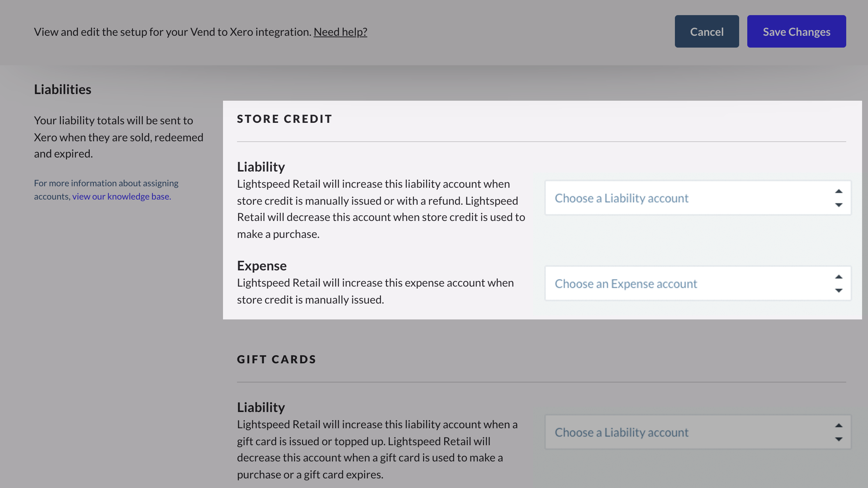This screenshot has height=488, width=868.
Task: Click the Liabilities page section title
Action: click(x=62, y=90)
